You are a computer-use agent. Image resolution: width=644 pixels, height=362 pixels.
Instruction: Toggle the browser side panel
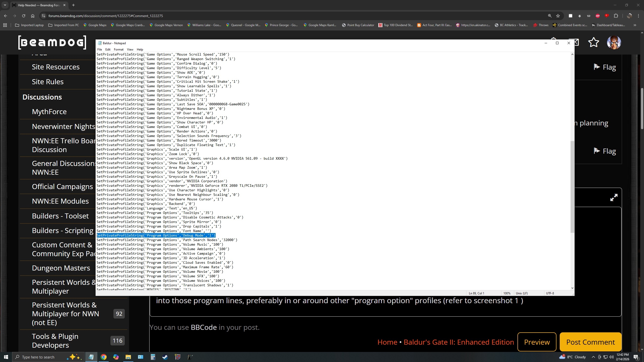[571, 16]
